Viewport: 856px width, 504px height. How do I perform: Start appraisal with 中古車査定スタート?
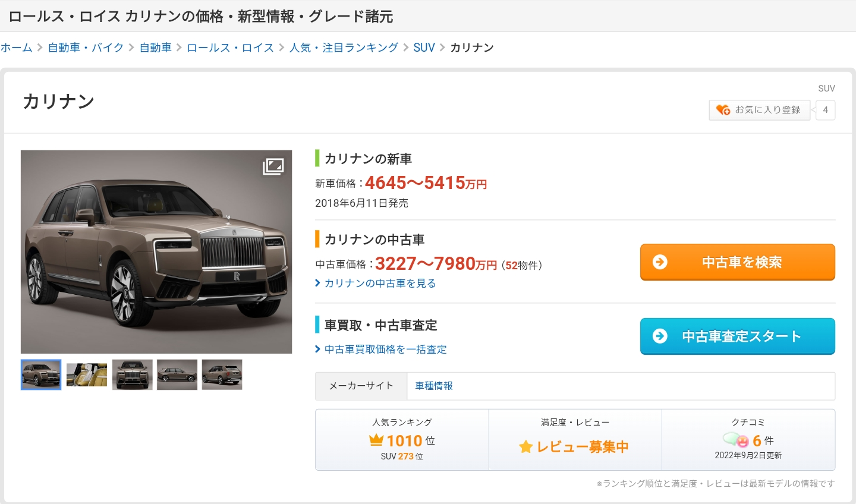[x=738, y=336]
